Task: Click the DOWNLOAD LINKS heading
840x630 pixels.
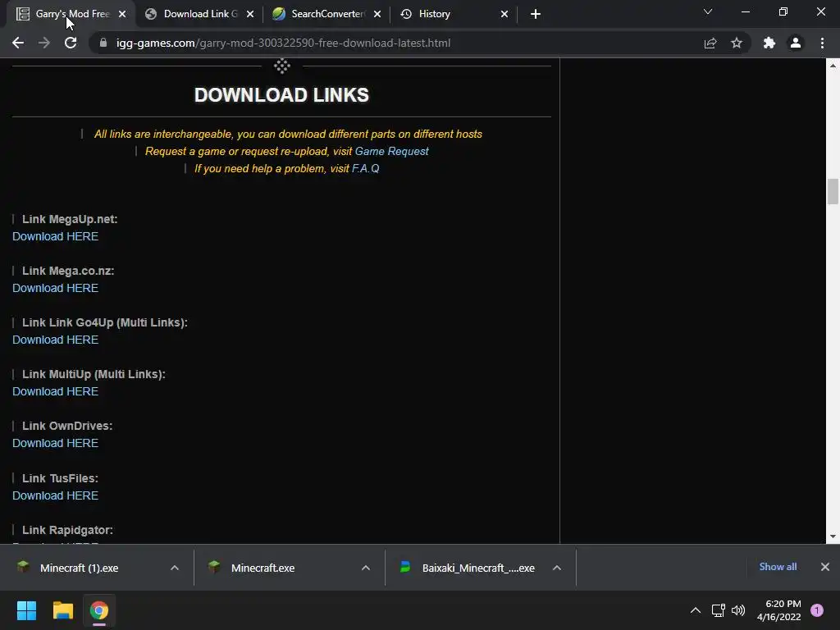Action: point(282,95)
